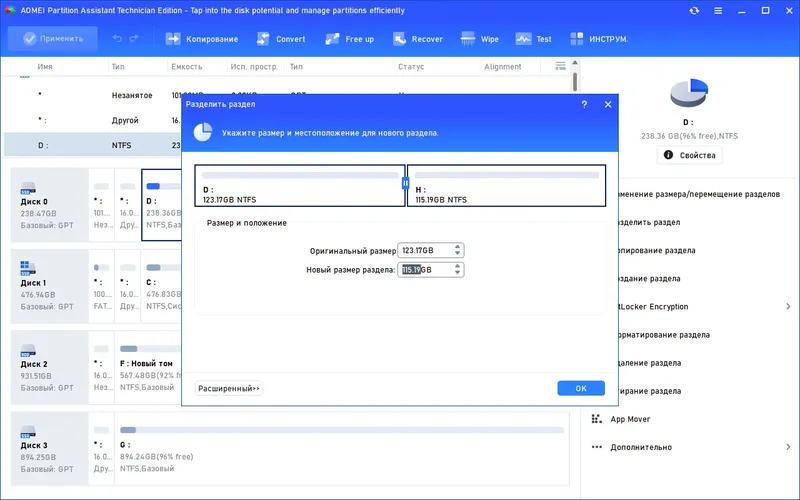Viewport: 800px width, 500px height.
Task: Select D: partition block on Диск 0
Action: (x=162, y=205)
